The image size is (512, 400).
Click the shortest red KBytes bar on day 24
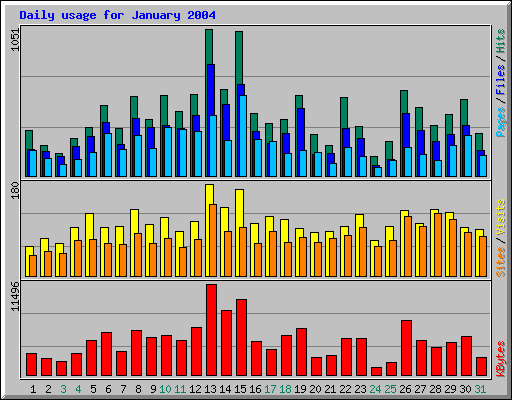[376, 372]
